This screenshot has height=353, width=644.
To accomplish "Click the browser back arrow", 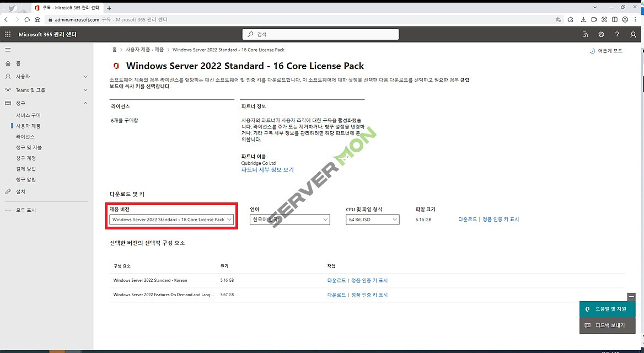I will click(6, 19).
